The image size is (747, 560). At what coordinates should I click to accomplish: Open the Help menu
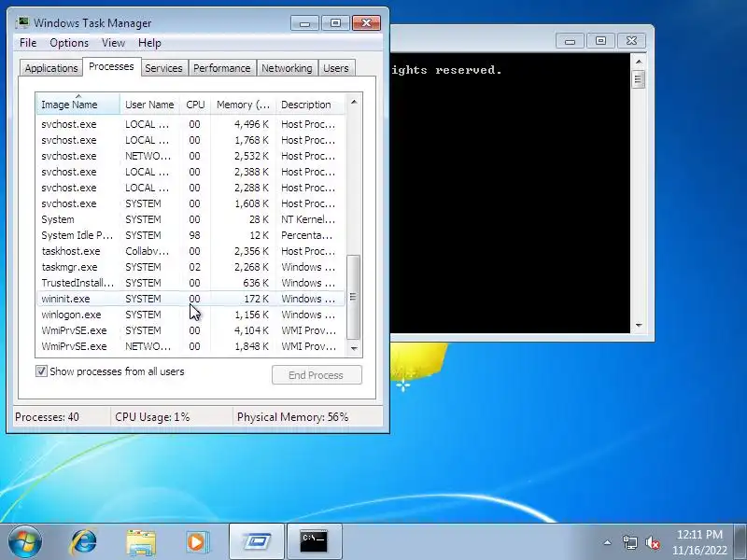click(149, 43)
